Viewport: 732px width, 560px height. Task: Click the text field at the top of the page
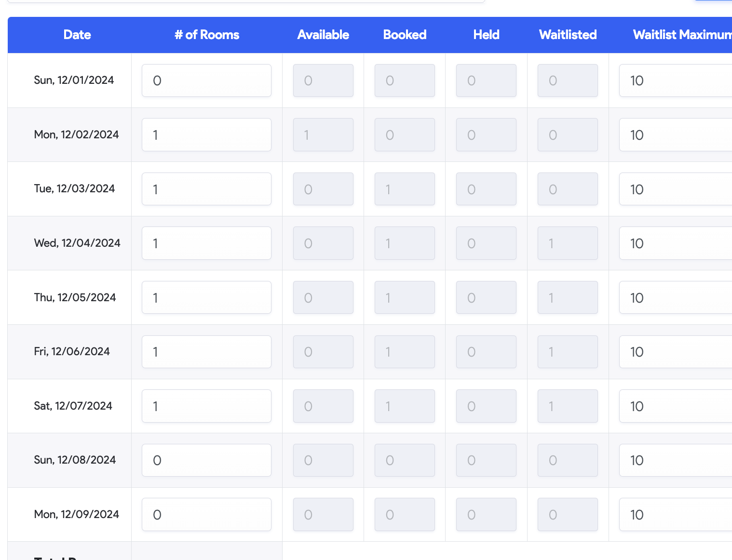tap(241, 1)
